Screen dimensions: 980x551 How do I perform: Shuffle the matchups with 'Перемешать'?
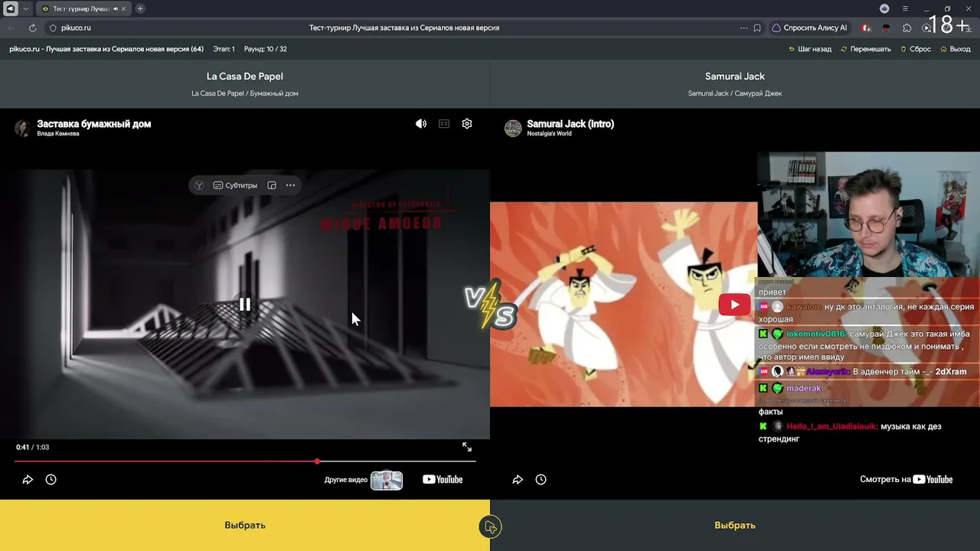point(866,49)
